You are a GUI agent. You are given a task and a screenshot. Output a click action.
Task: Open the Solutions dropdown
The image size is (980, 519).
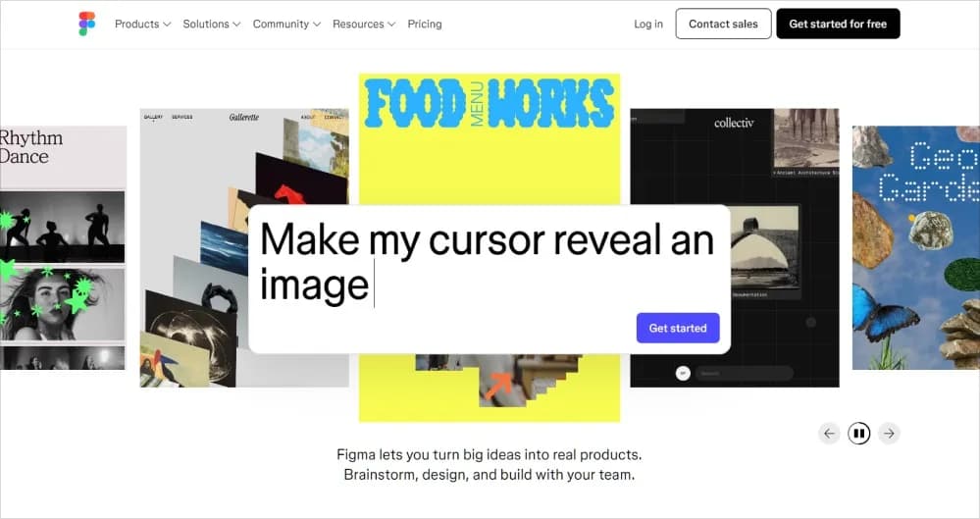pos(212,24)
